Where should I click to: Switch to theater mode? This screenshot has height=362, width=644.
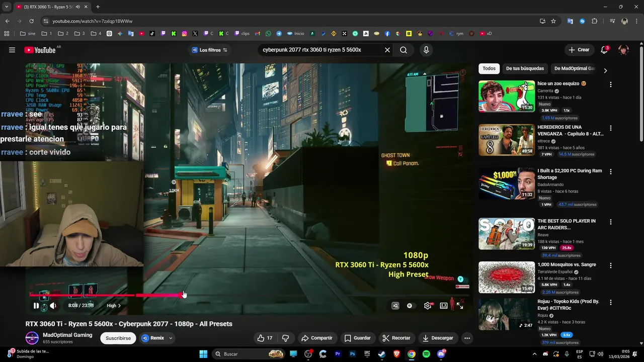coord(444,306)
